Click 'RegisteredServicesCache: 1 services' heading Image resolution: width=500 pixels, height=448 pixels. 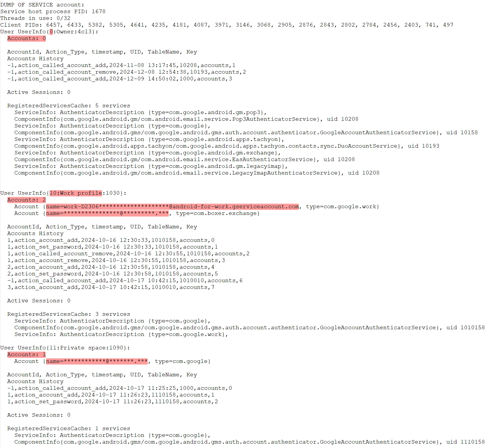(x=69, y=428)
